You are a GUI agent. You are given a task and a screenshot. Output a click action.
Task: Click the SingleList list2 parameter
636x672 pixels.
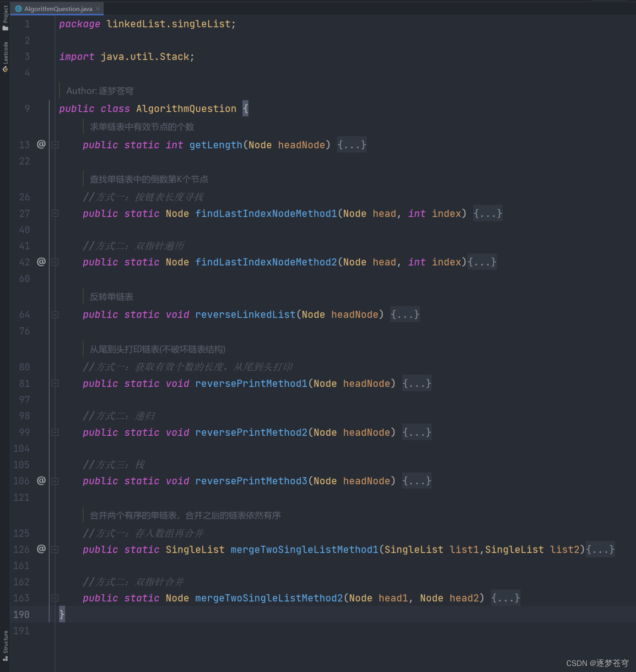(x=532, y=549)
